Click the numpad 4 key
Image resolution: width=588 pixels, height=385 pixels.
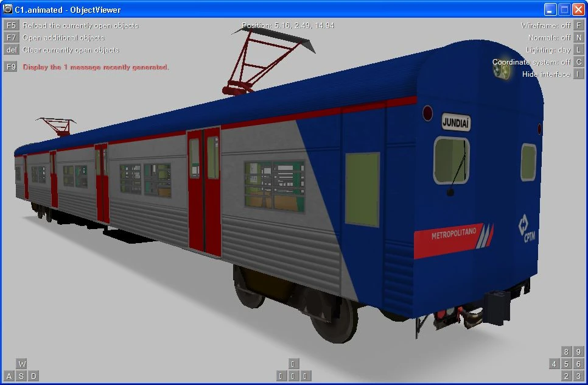[x=555, y=364]
